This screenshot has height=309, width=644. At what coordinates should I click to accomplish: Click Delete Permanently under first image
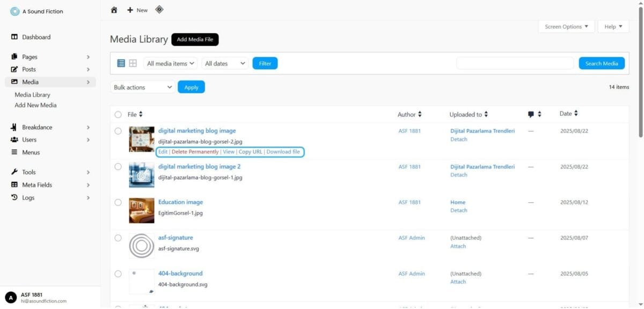pyautogui.click(x=195, y=152)
